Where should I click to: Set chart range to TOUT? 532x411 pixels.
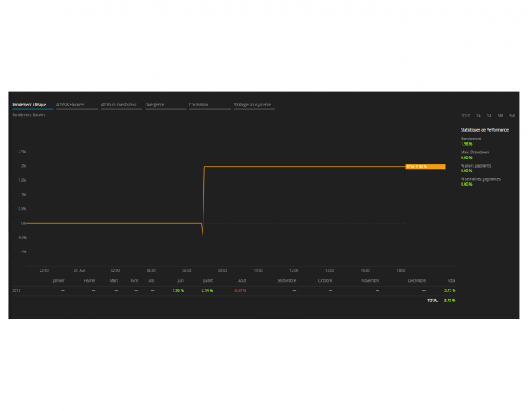[x=465, y=116]
